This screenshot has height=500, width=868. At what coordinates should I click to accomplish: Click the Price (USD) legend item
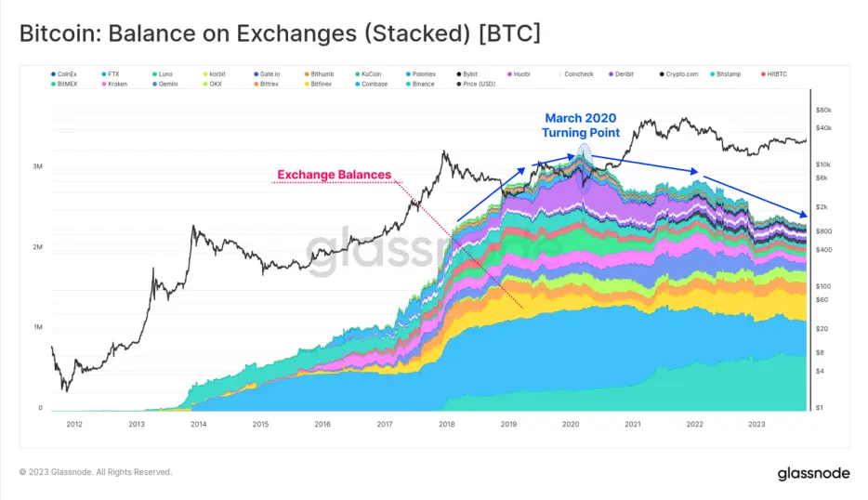476,85
